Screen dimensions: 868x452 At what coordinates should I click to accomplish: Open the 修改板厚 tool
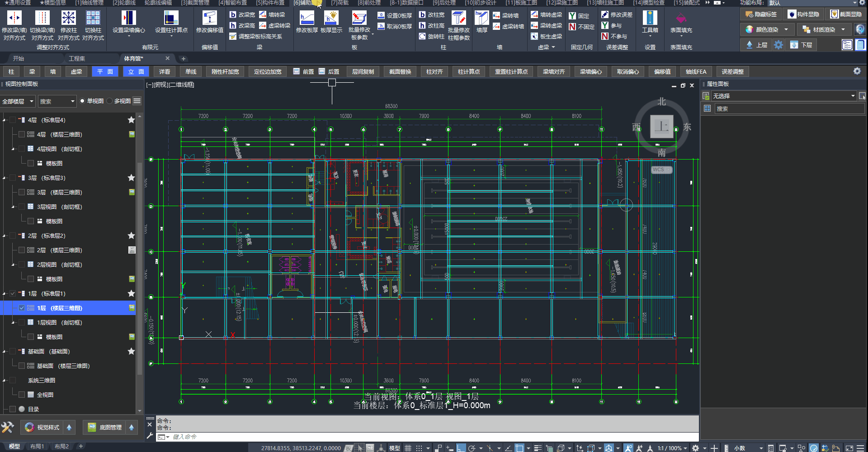(x=307, y=19)
